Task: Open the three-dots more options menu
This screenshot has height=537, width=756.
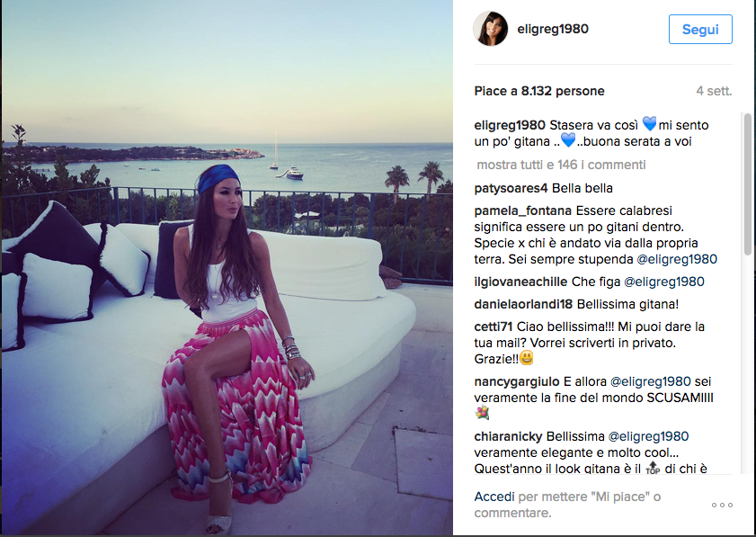Action: click(722, 505)
